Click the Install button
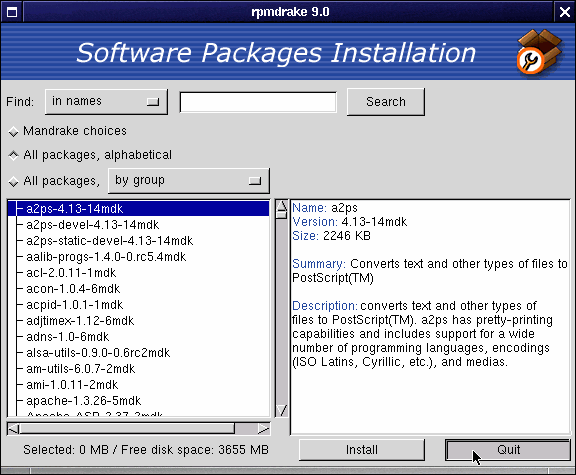Viewport: 576px width, 475px height. (x=362, y=450)
